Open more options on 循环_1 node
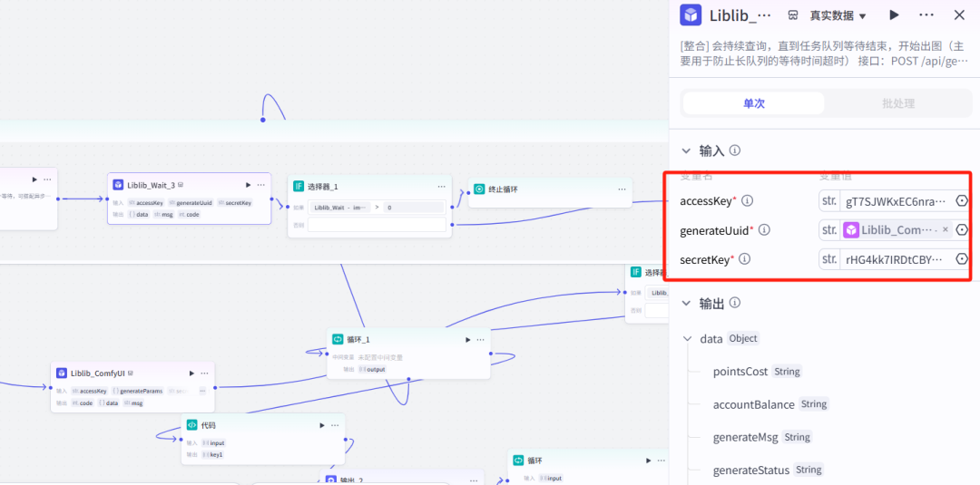The image size is (980, 485). (x=481, y=340)
